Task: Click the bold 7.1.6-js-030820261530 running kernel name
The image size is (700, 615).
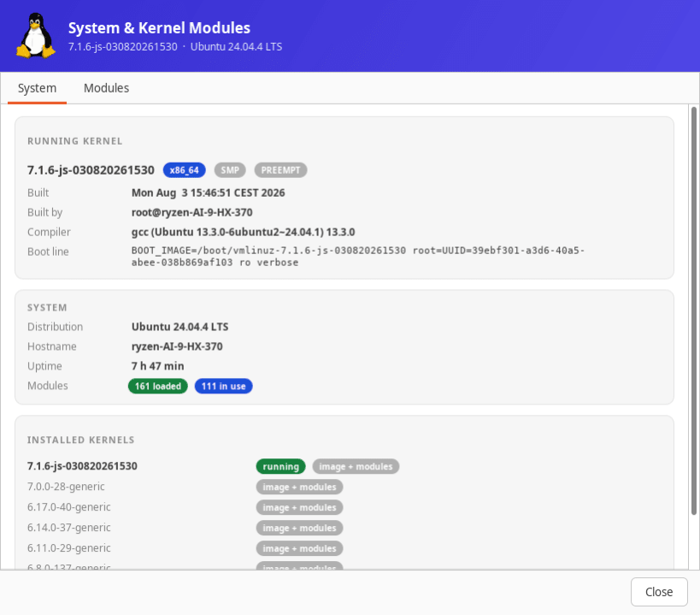Action: (x=91, y=170)
